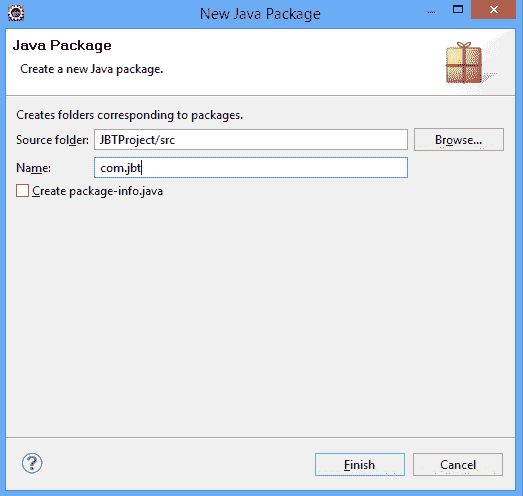The width and height of the screenshot is (523, 496).
Task: Click the empty gray area below the checkbox
Action: coord(260,317)
